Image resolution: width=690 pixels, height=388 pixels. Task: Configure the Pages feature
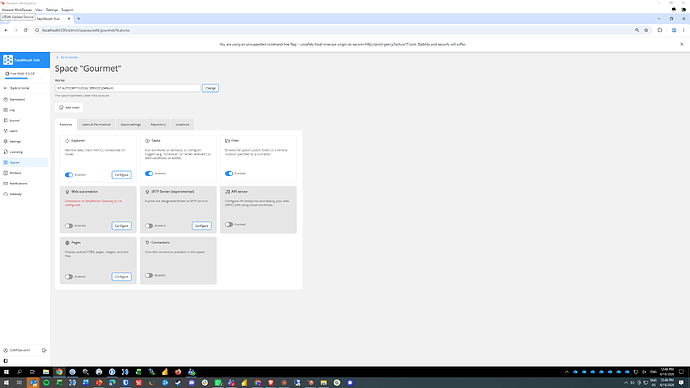tap(121, 277)
